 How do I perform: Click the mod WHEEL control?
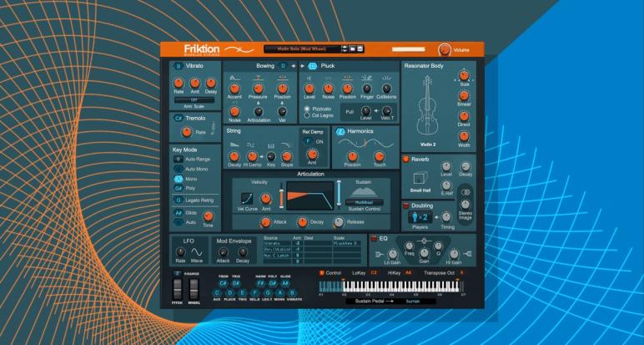194,289
